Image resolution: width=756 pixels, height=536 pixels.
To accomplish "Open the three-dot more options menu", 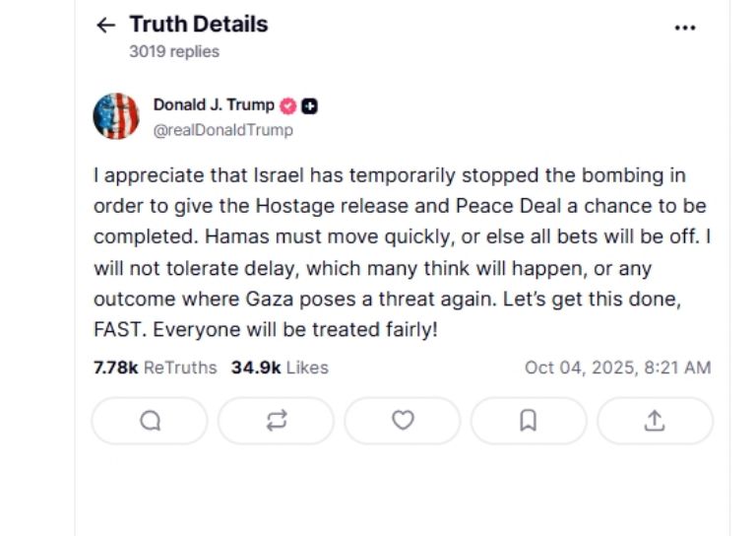I will pos(685,28).
